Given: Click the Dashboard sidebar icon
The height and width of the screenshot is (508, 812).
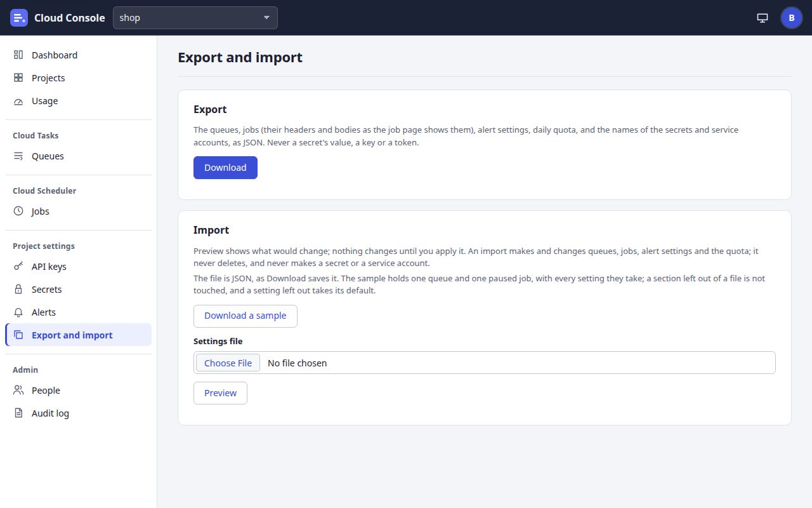Looking at the screenshot, I should pos(18,55).
